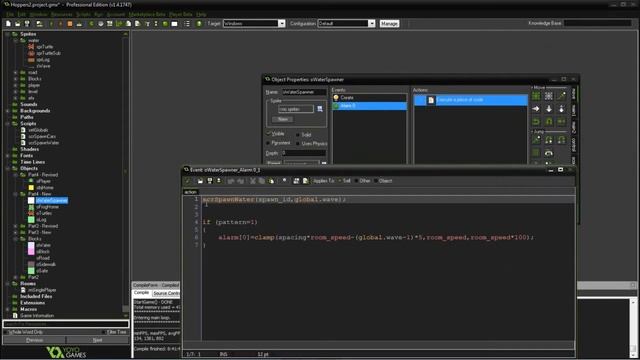Click Next search result button
Screen dimensions: 640x360
pos(98,340)
